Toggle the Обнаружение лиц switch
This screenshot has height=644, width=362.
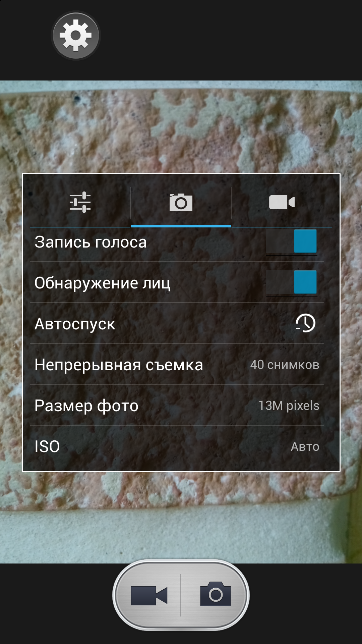click(291, 282)
